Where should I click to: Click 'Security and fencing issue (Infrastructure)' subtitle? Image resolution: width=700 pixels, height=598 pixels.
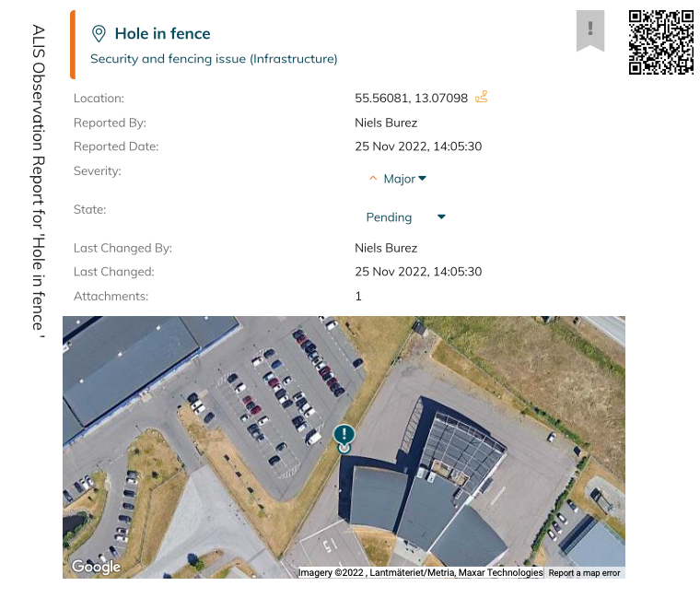click(214, 59)
